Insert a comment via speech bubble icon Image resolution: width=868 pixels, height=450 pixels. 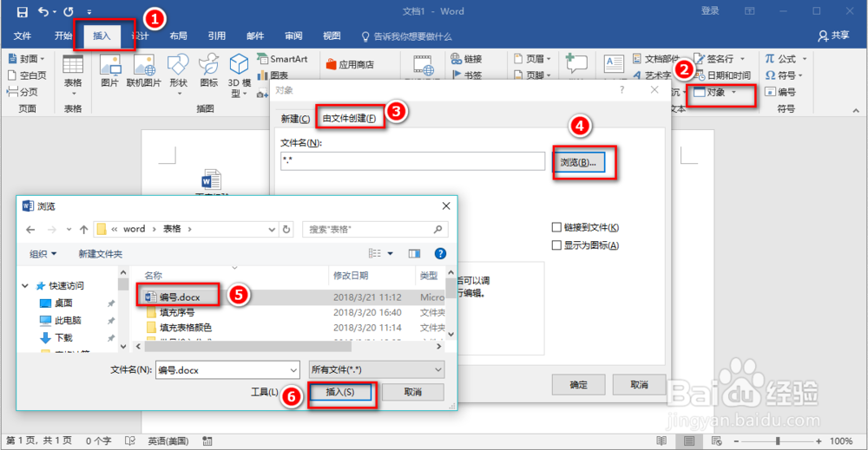tap(576, 64)
